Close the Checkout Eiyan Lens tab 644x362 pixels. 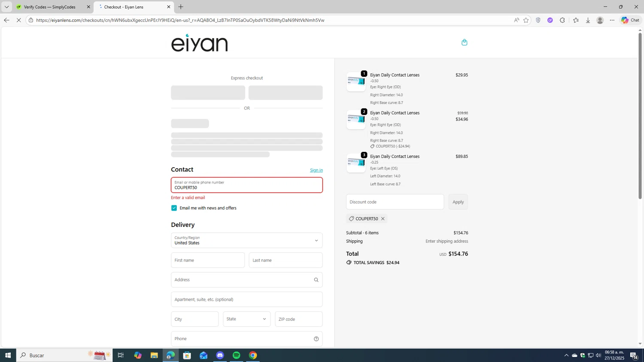168,7
